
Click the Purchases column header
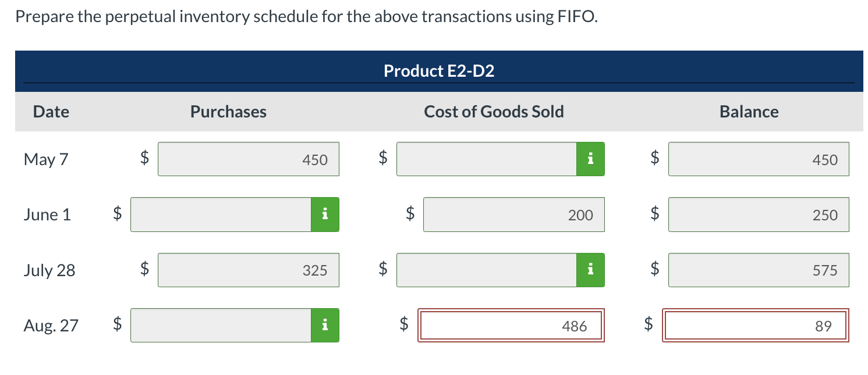[228, 112]
